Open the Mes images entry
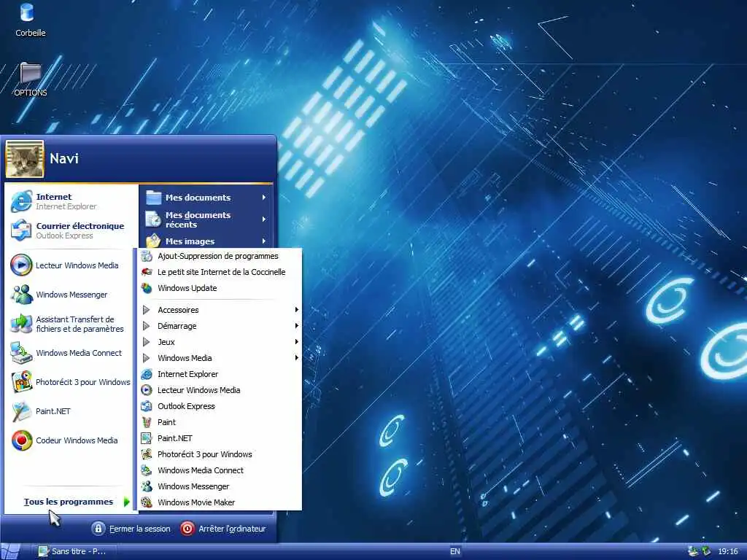 tap(206, 241)
